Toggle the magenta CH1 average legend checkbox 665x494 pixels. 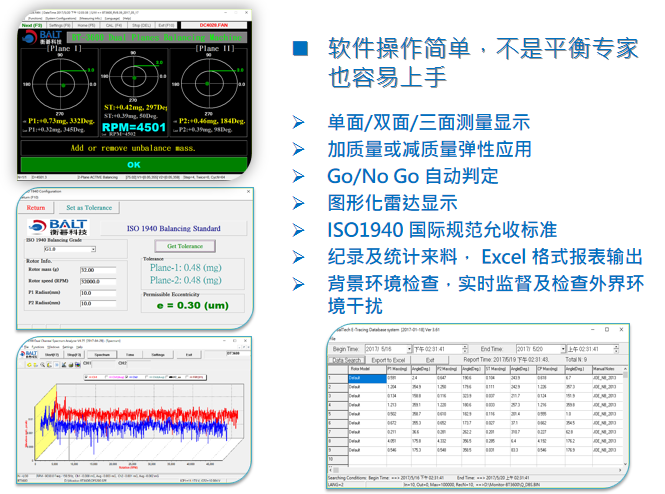pyautogui.click(x=106, y=377)
